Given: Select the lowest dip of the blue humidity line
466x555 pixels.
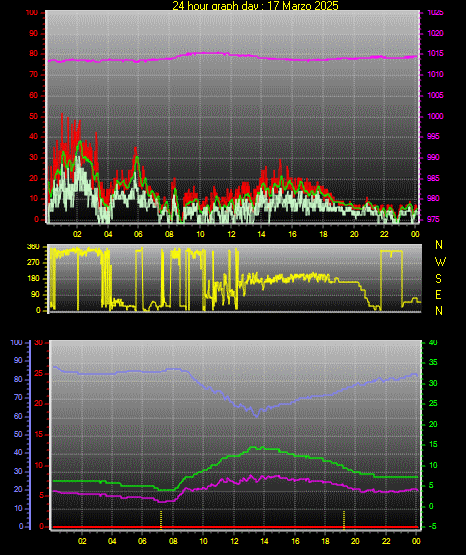Looking at the screenshot, I should [257, 416].
